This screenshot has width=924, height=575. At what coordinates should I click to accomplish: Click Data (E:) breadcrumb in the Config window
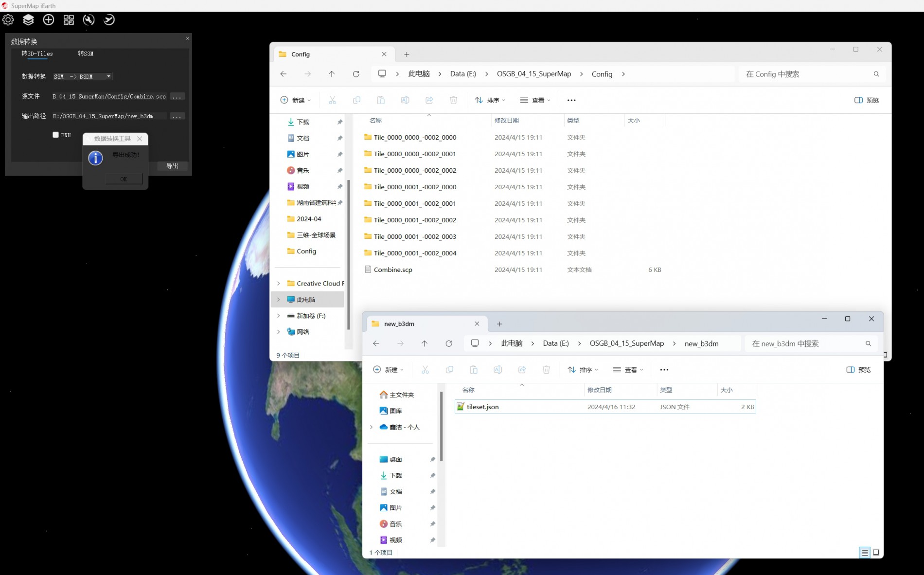tap(463, 74)
